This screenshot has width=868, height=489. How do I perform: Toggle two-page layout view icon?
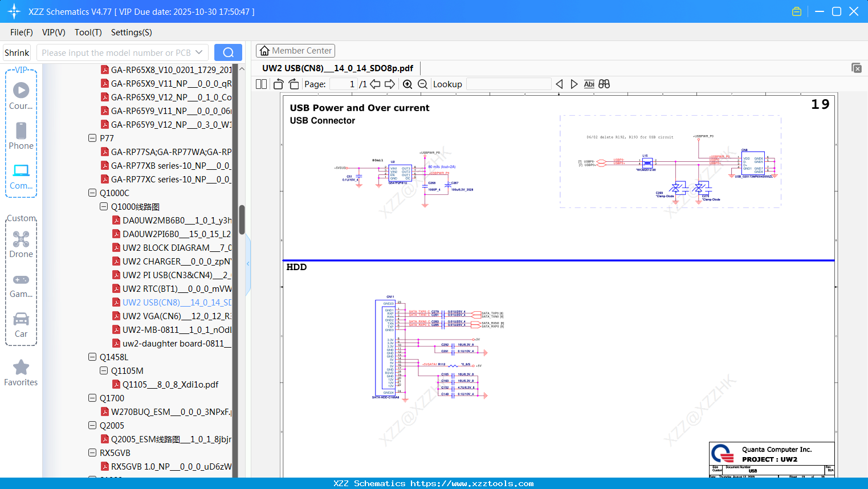click(x=262, y=84)
